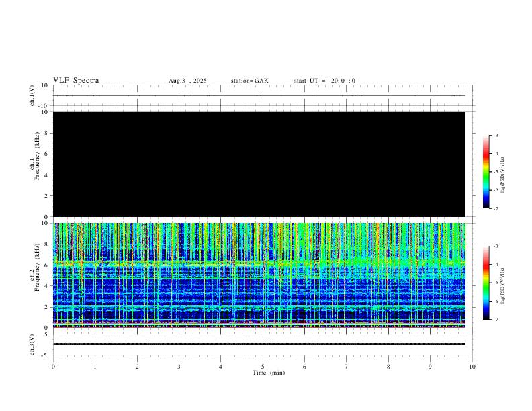The image size is (532, 411).
Task: Click time axis tick label "9"
Action: coord(430,367)
